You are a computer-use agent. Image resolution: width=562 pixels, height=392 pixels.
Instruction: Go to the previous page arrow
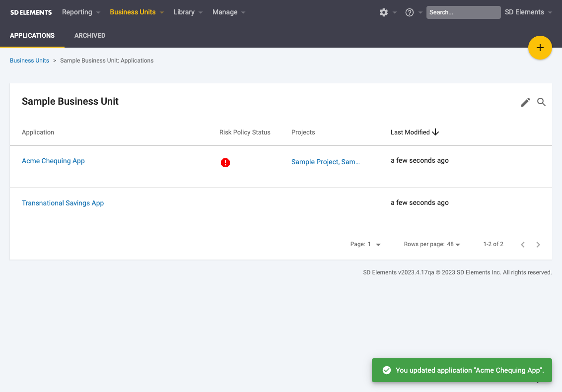click(523, 244)
